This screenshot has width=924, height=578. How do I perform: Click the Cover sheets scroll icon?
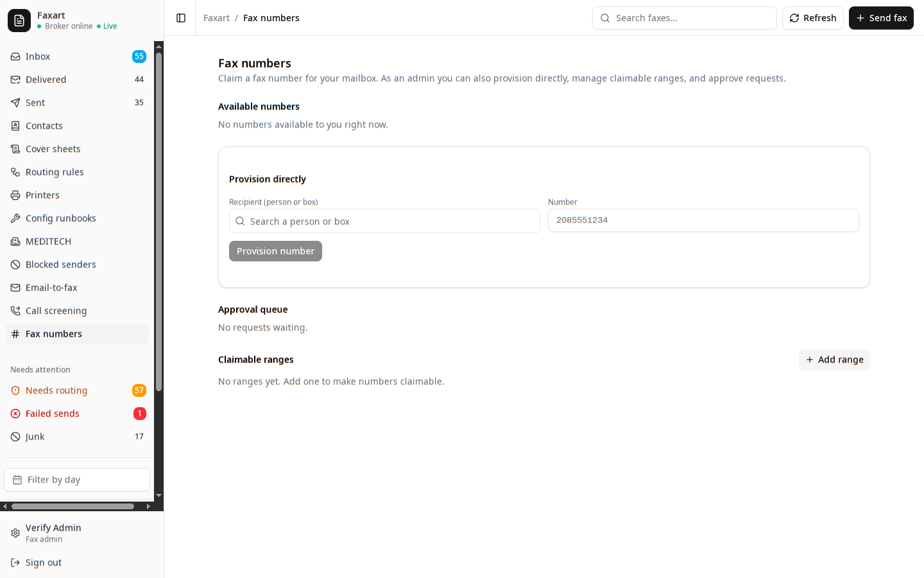point(15,149)
